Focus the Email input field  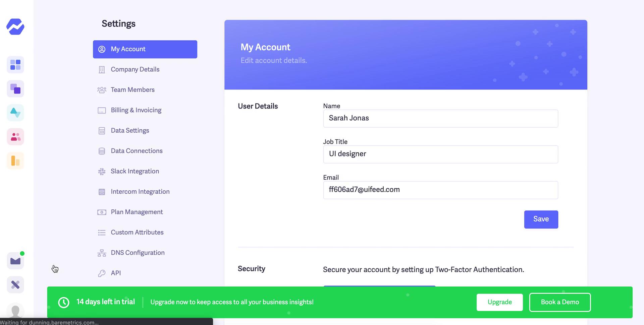click(440, 190)
